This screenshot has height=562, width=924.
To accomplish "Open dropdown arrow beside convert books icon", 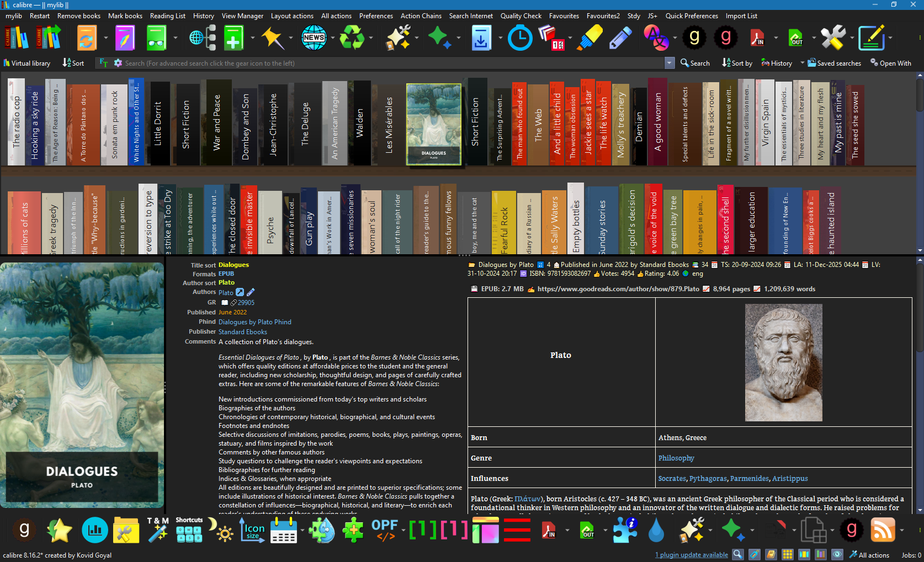I will pyautogui.click(x=105, y=38).
